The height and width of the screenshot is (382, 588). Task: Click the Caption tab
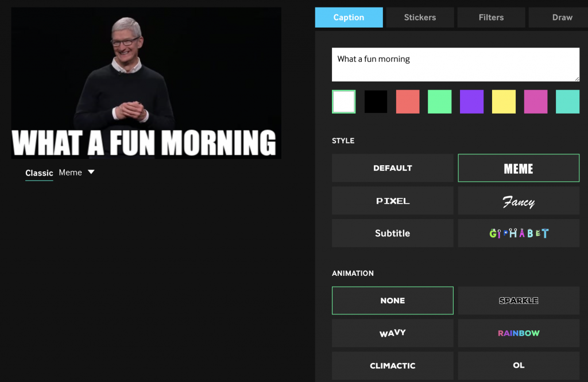[x=349, y=17]
